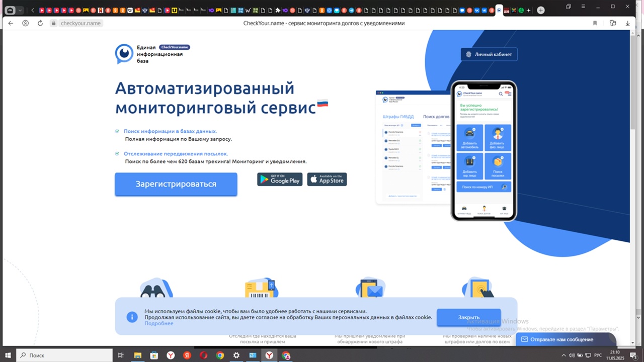Open Windows Settings gear on the taskbar
644x362 pixels.
pos(236,355)
